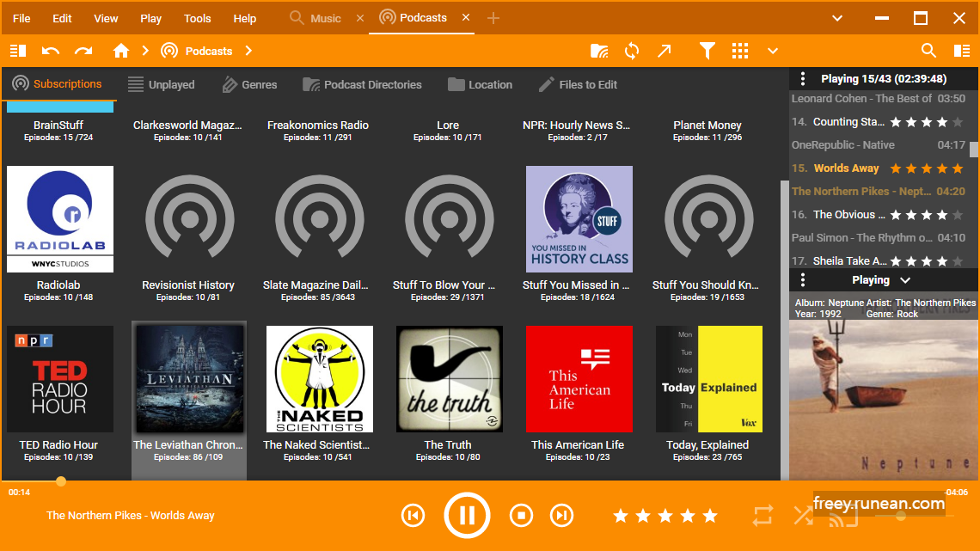Click the redo navigation arrow
The image size is (980, 551).
[83, 51]
